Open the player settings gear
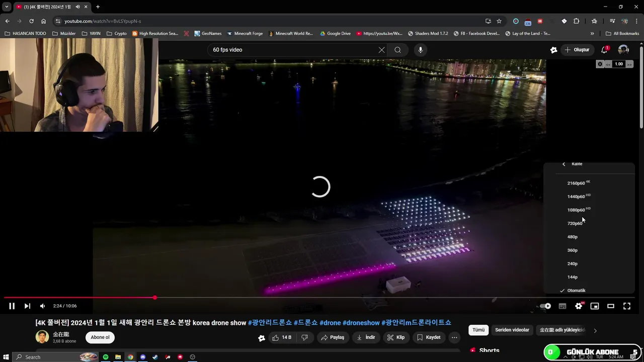The image size is (644, 362). click(x=579, y=306)
